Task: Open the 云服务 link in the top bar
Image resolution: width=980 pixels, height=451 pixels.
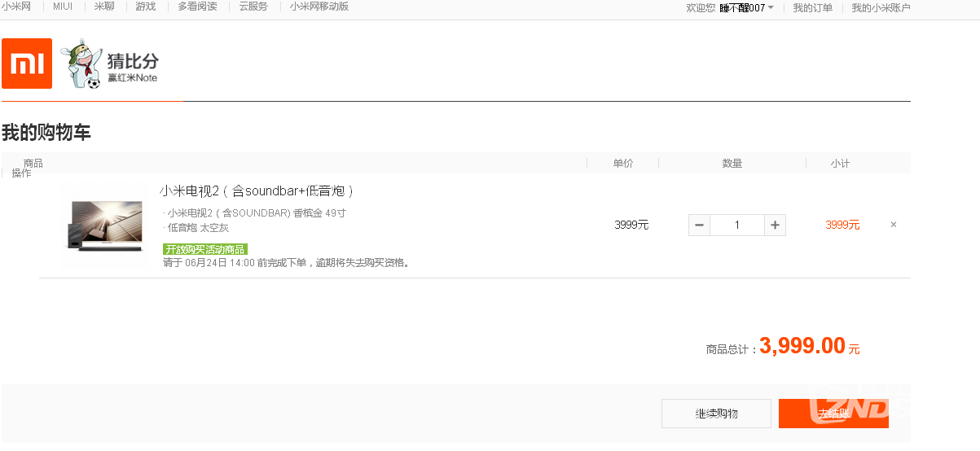Action: [x=253, y=7]
